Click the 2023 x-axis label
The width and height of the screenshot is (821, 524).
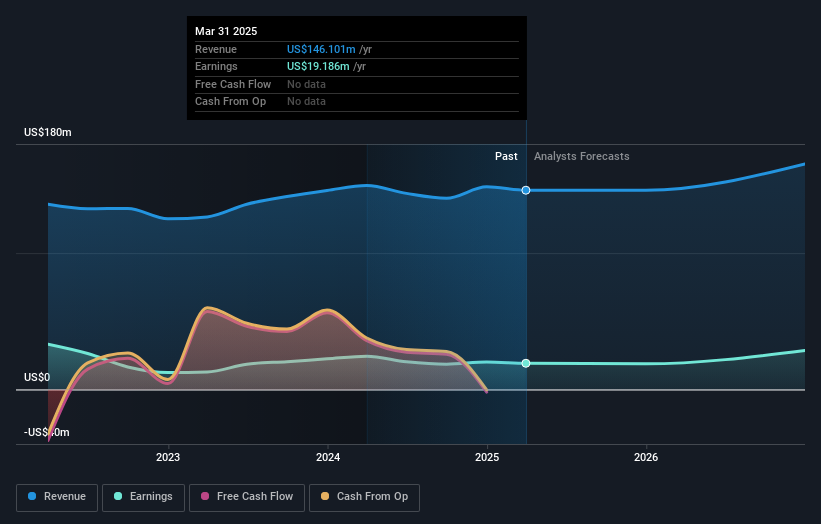coord(168,458)
